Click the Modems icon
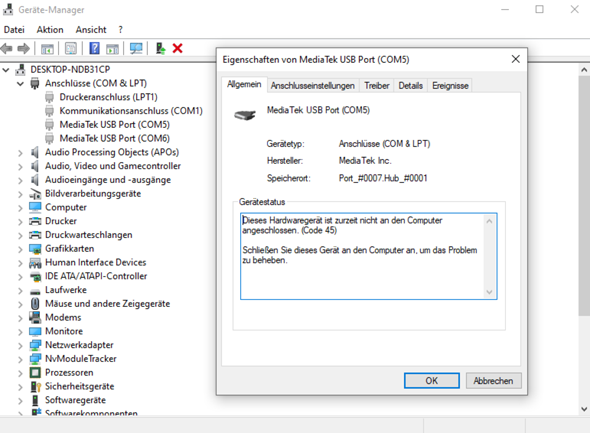Viewport: 590px width, 433px height. (35, 318)
